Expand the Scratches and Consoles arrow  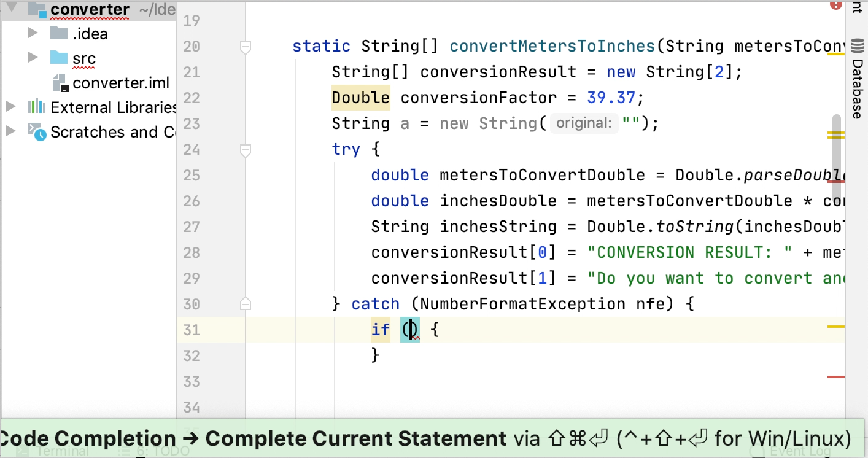11,131
